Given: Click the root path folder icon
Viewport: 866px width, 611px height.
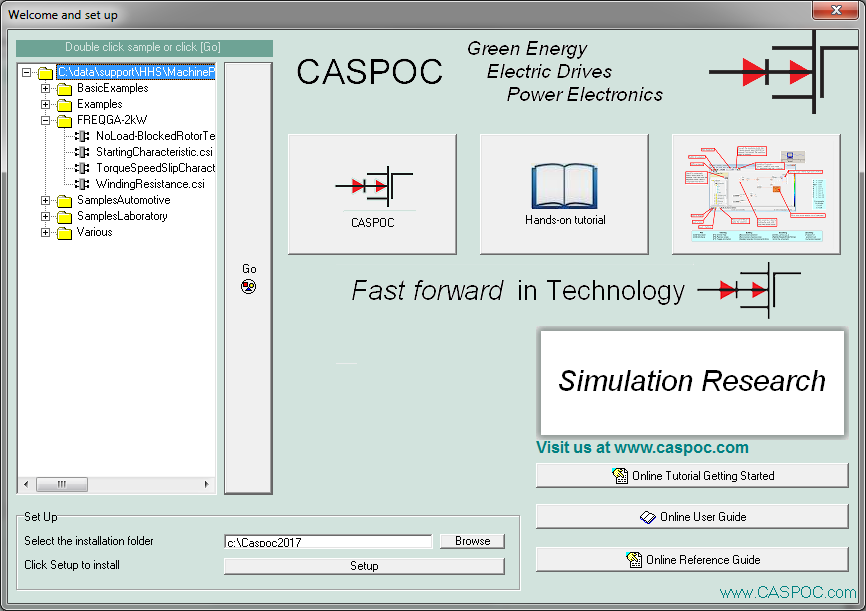Looking at the screenshot, I should tap(45, 73).
